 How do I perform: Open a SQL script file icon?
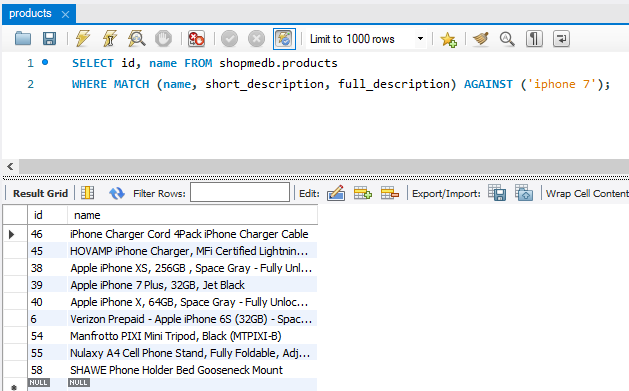[x=23, y=39]
